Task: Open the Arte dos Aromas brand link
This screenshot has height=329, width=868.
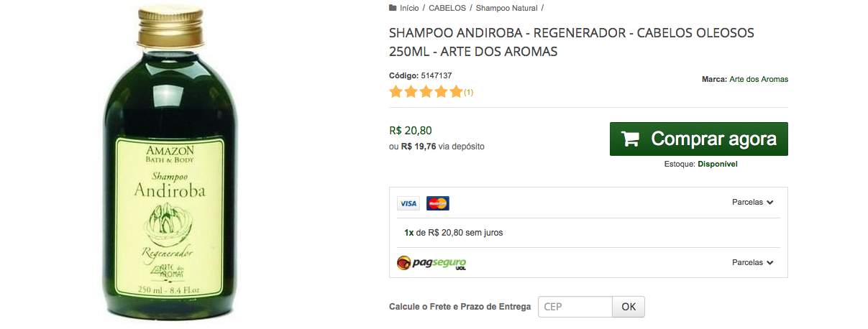Action: click(x=758, y=79)
